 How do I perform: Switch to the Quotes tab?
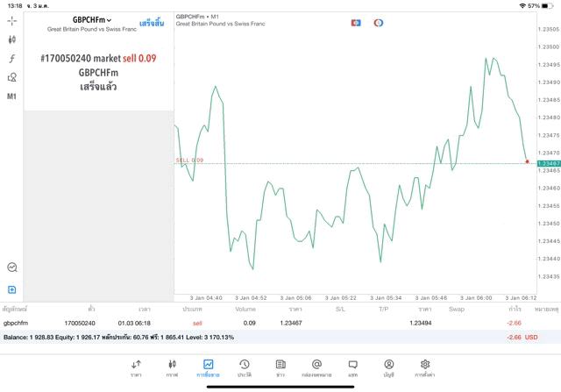click(x=136, y=368)
